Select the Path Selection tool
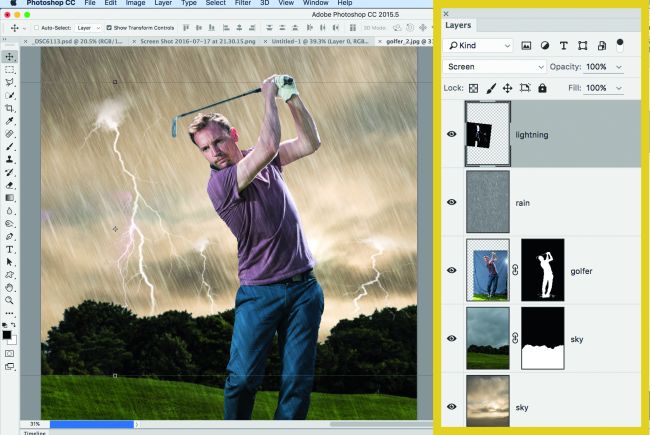This screenshot has height=435, width=650. [x=9, y=262]
